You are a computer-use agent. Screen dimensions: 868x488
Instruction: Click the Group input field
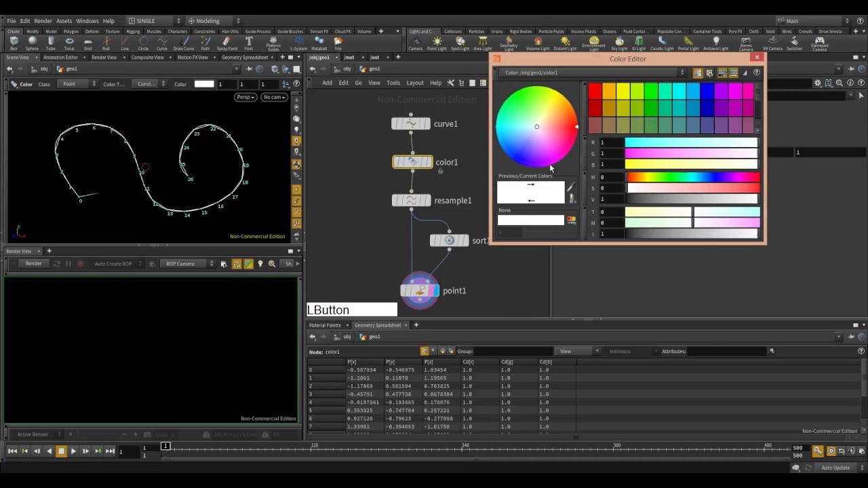click(512, 351)
